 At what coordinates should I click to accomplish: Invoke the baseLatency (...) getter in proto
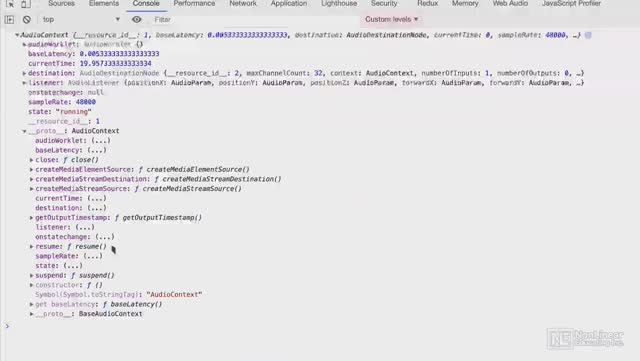pos(97,150)
